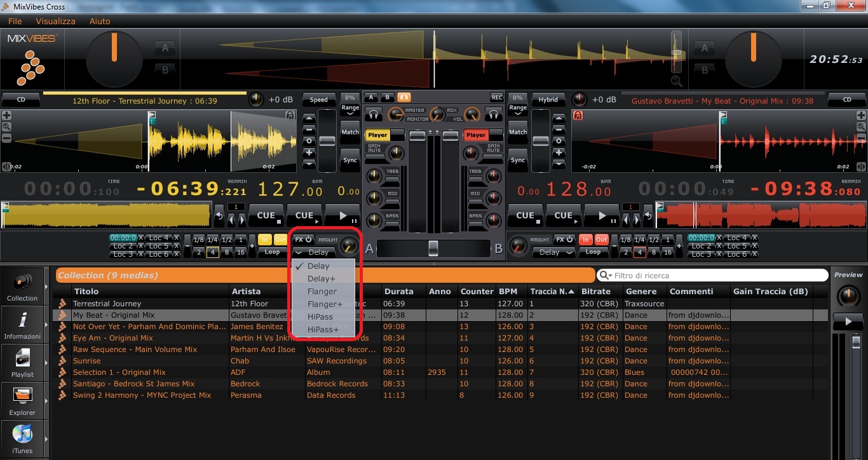Open the Collection panel icon
This screenshot has width=868, height=460.
(22, 286)
